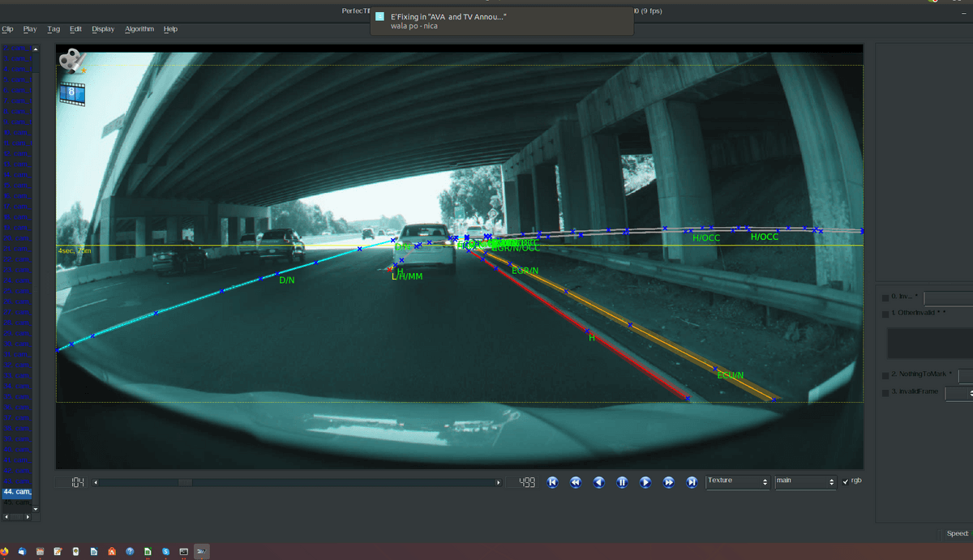
Task: Open the main dropdown
Action: coord(805,481)
